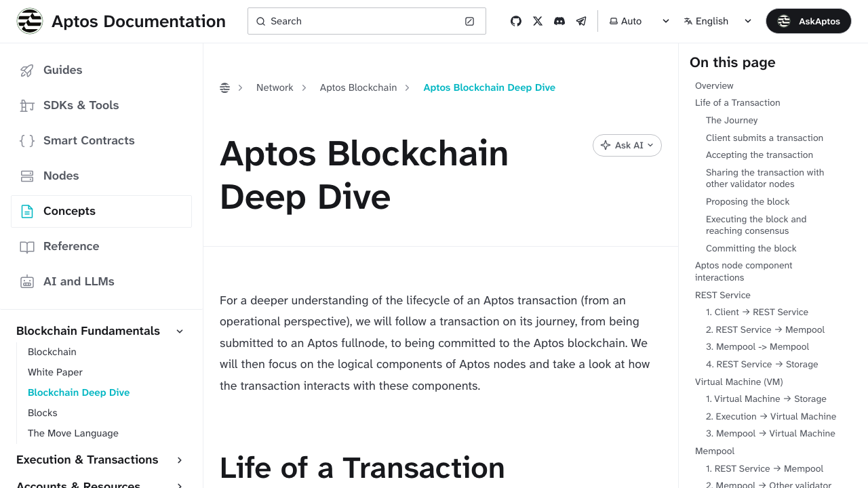The image size is (868, 488).
Task: Open the X (Twitter) icon
Action: (x=537, y=21)
